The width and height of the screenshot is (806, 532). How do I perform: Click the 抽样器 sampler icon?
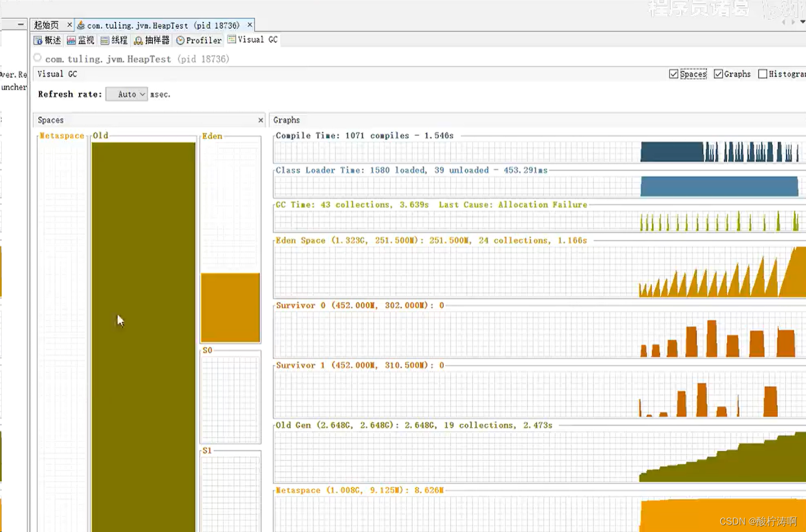pyautogui.click(x=138, y=41)
